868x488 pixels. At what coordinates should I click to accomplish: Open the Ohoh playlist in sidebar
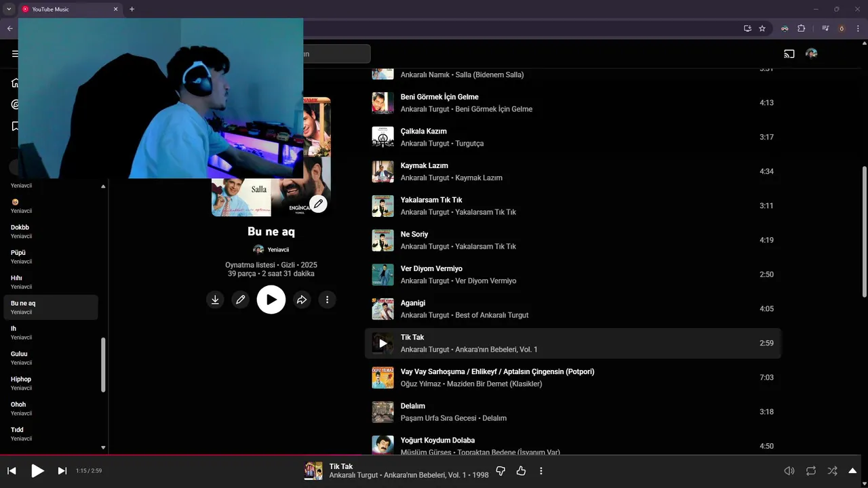pyautogui.click(x=51, y=408)
